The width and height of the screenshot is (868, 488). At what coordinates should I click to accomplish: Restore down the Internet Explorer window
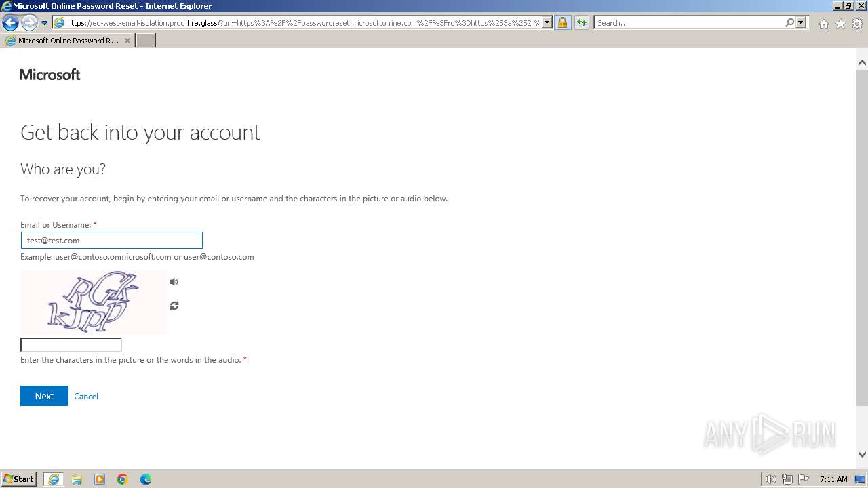click(x=848, y=6)
